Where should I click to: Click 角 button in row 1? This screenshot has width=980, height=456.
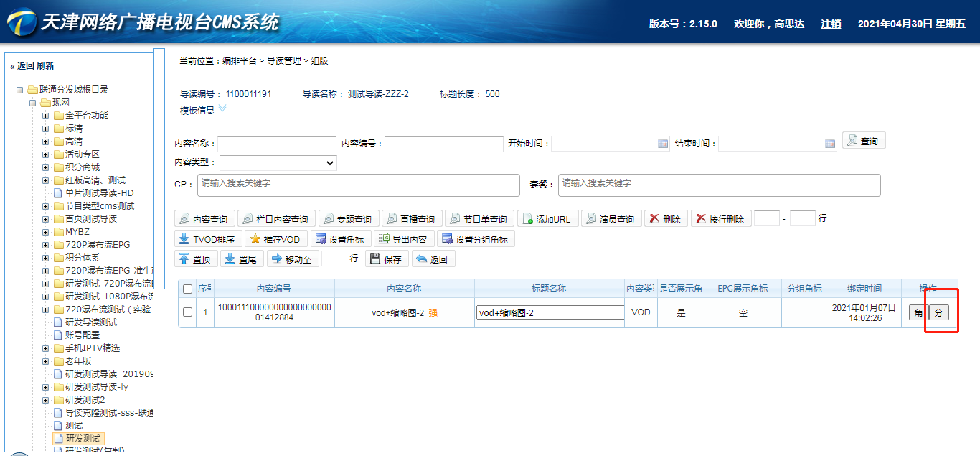(918, 312)
